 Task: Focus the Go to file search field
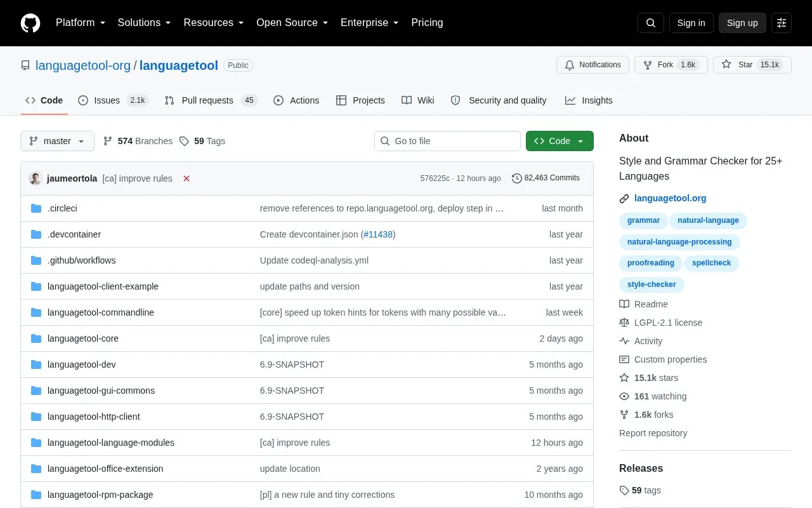[447, 141]
